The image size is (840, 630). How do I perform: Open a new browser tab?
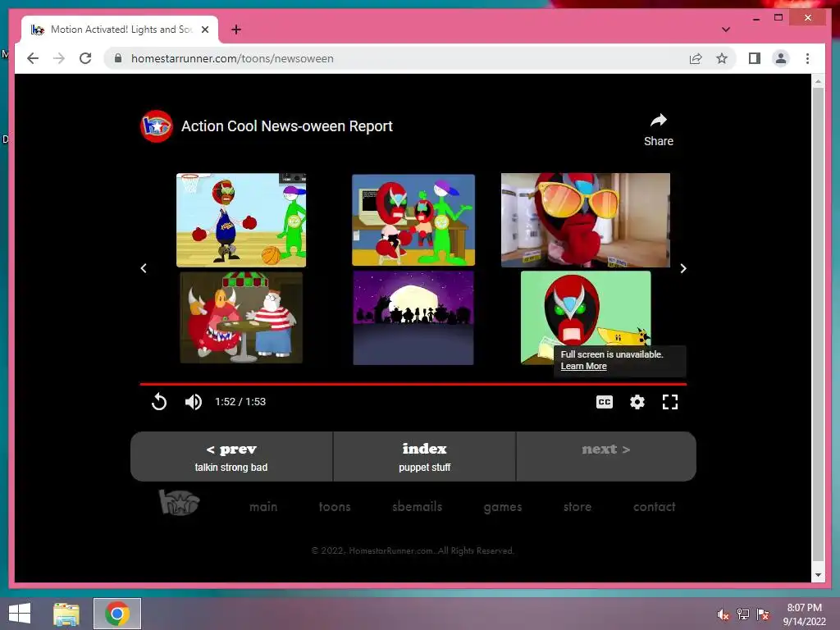click(x=236, y=30)
